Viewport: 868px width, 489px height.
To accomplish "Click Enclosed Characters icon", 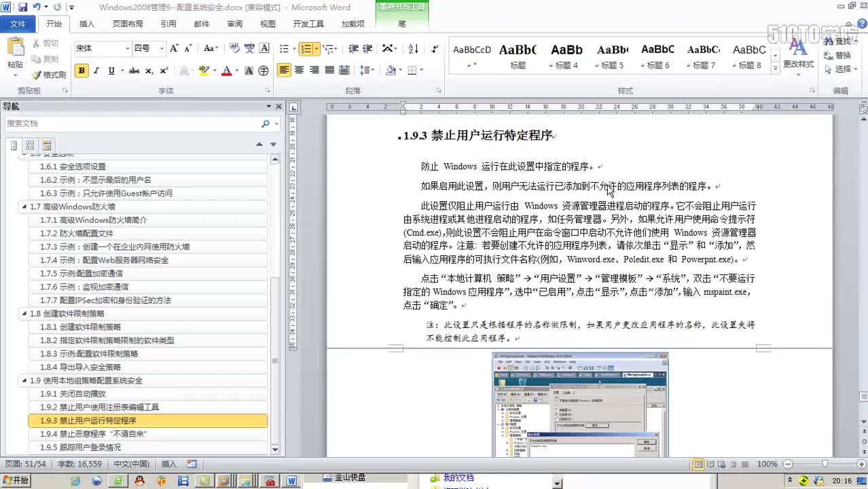I will pyautogui.click(x=264, y=71).
